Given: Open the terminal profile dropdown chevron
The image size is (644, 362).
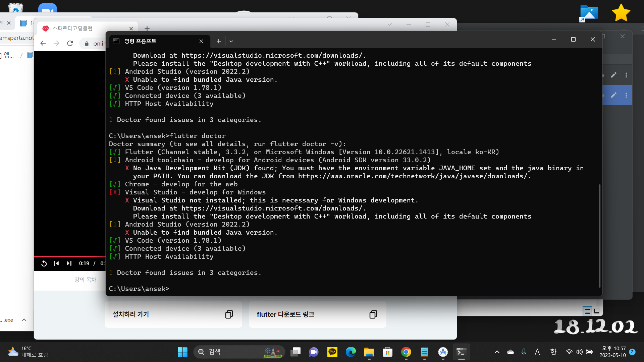Looking at the screenshot, I should (231, 41).
